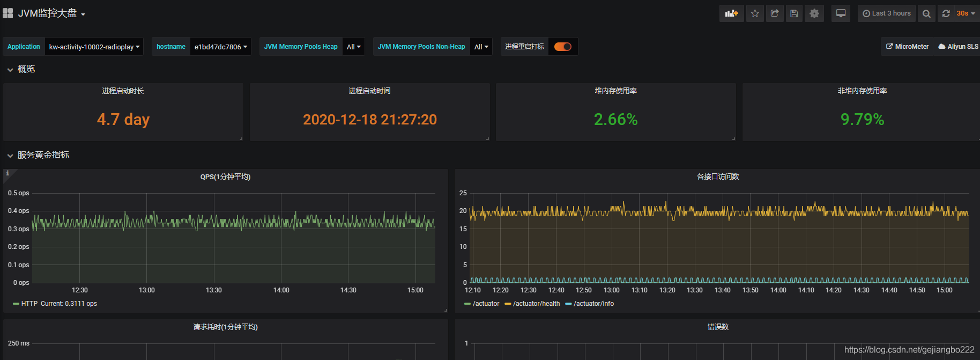Open JVM Memory Pools Heap All dropdown
980x360 pixels.
tap(353, 47)
